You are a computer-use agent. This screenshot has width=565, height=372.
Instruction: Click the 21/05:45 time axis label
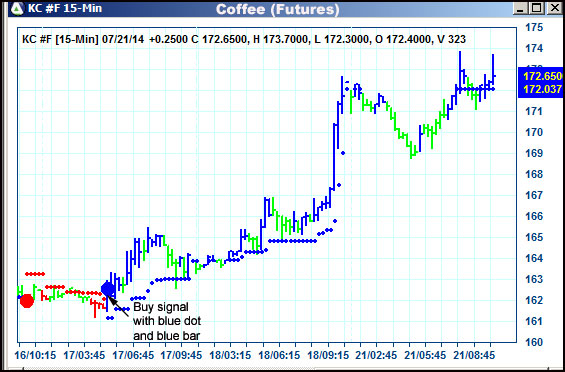(425, 355)
